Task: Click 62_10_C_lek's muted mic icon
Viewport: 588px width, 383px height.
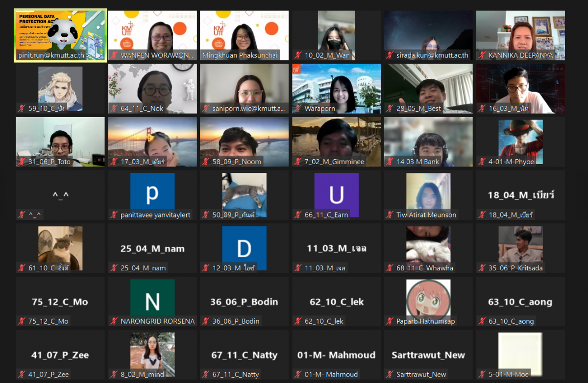Action: coord(298,321)
